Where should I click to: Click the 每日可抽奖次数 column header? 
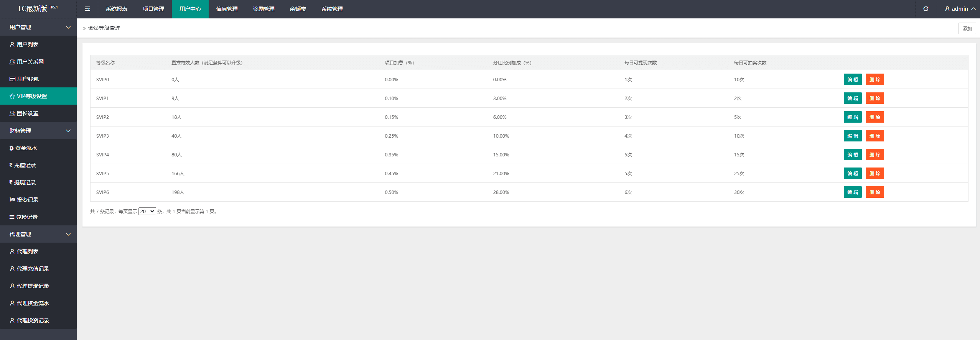pyautogui.click(x=750, y=62)
